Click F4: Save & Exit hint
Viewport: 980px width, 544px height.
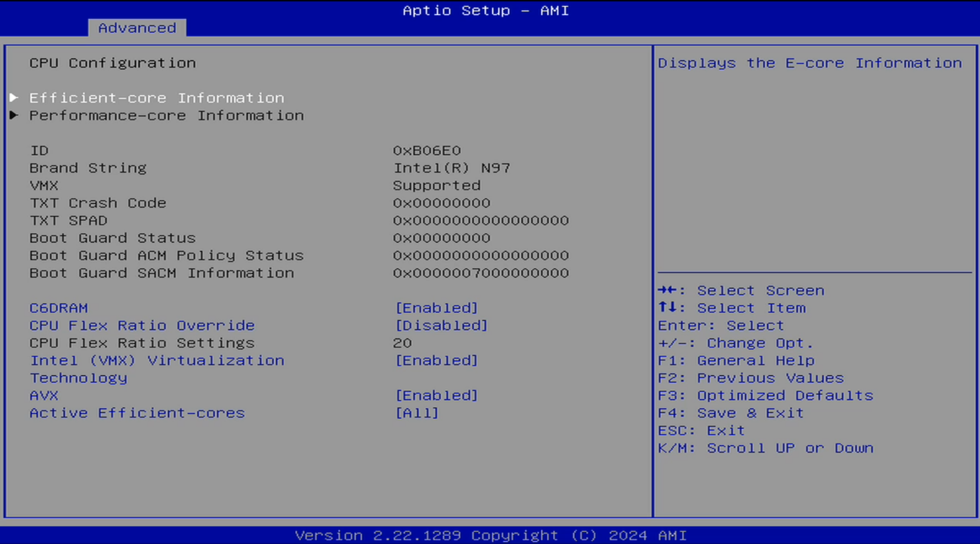(731, 413)
